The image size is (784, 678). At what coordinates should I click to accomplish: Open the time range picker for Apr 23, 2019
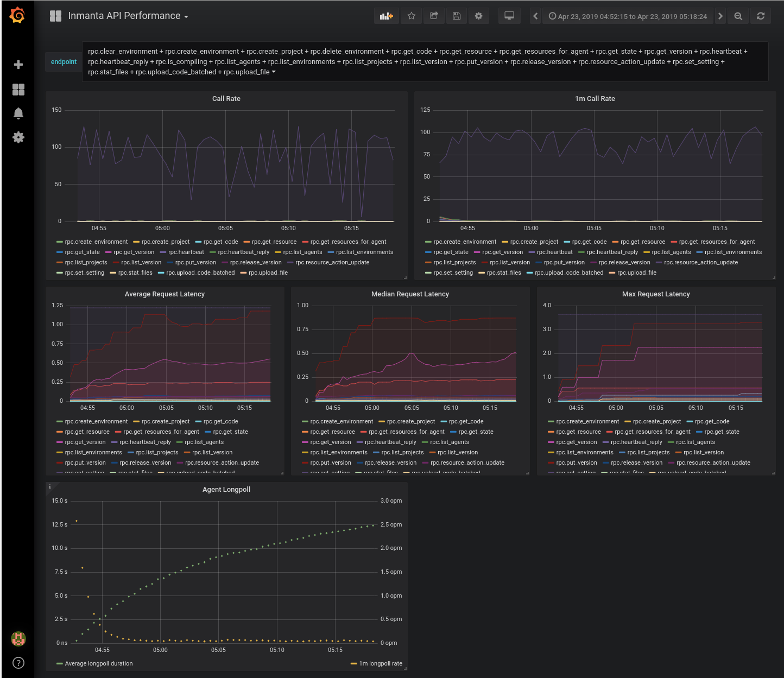tap(628, 16)
